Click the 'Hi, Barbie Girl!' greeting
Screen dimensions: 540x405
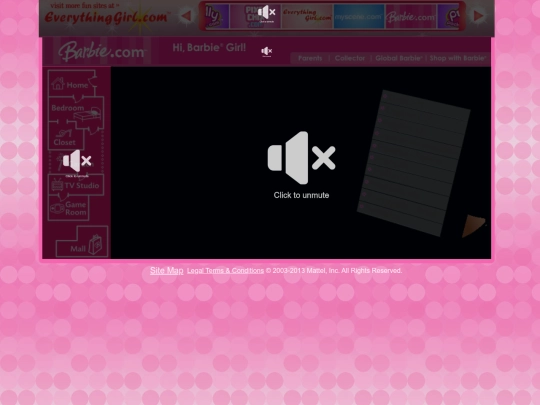tap(209, 48)
